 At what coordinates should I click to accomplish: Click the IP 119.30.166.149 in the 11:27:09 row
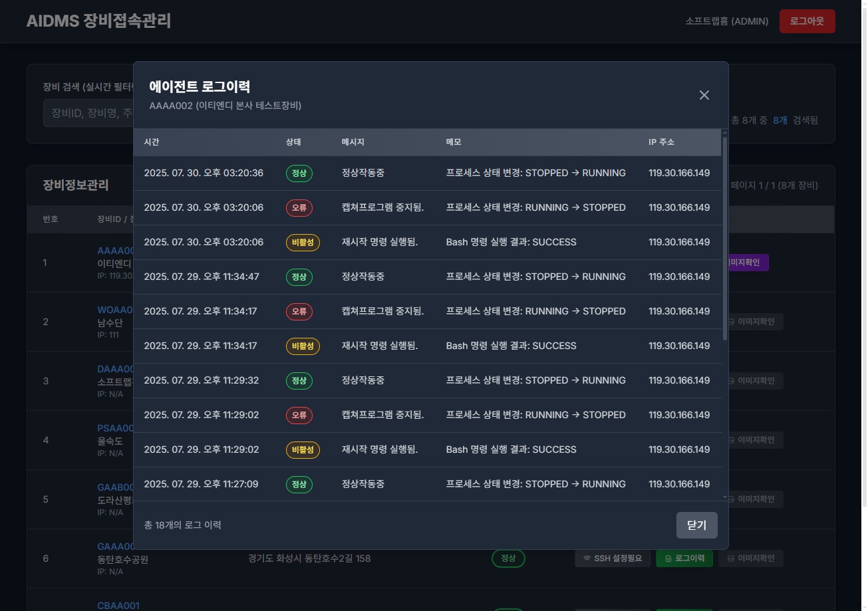tap(679, 484)
